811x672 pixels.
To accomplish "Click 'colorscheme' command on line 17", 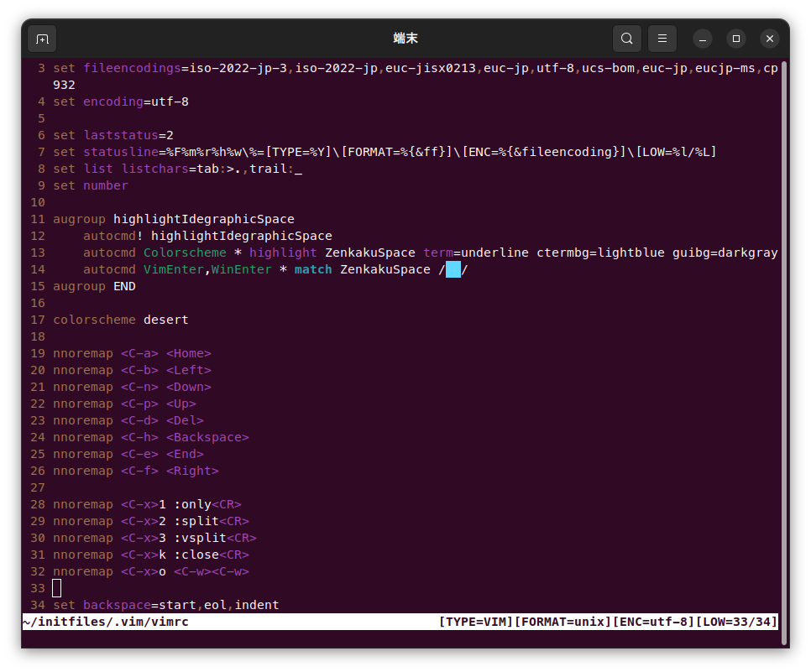I will (95, 320).
